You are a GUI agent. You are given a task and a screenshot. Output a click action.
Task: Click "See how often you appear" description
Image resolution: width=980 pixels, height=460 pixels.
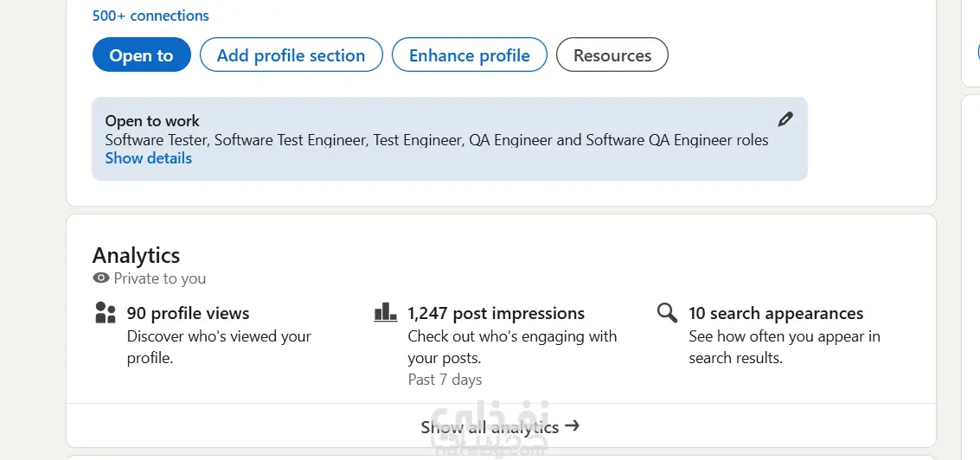point(785,347)
